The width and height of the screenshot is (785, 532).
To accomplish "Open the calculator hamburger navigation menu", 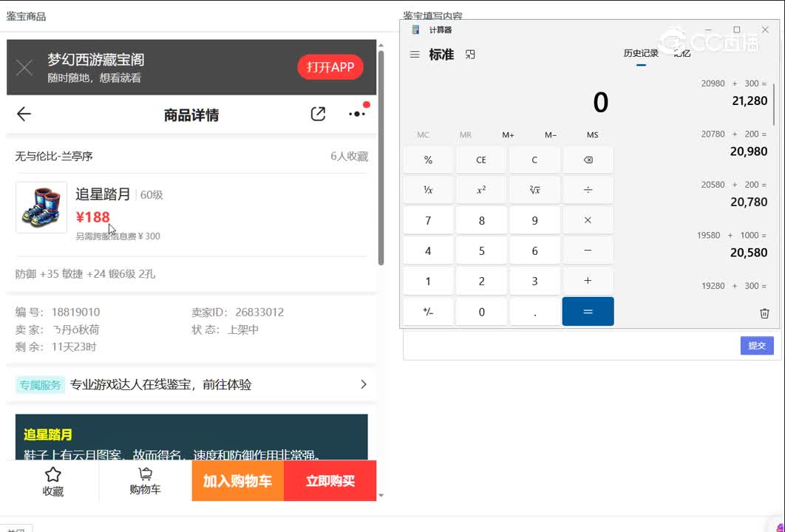I will 415,54.
